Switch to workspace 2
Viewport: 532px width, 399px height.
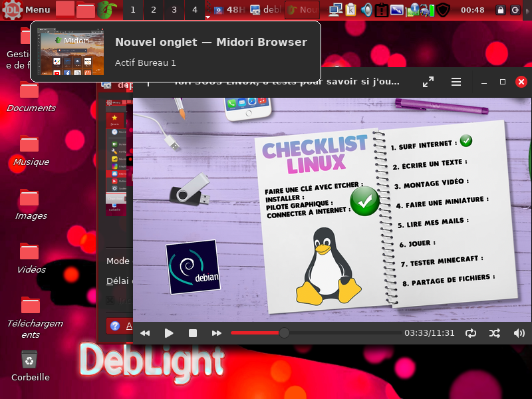coord(154,9)
